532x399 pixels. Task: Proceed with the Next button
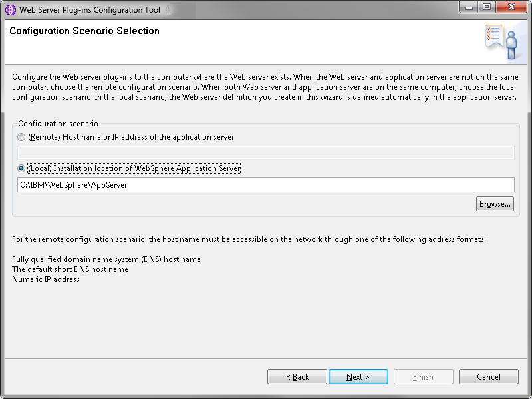[358, 377]
